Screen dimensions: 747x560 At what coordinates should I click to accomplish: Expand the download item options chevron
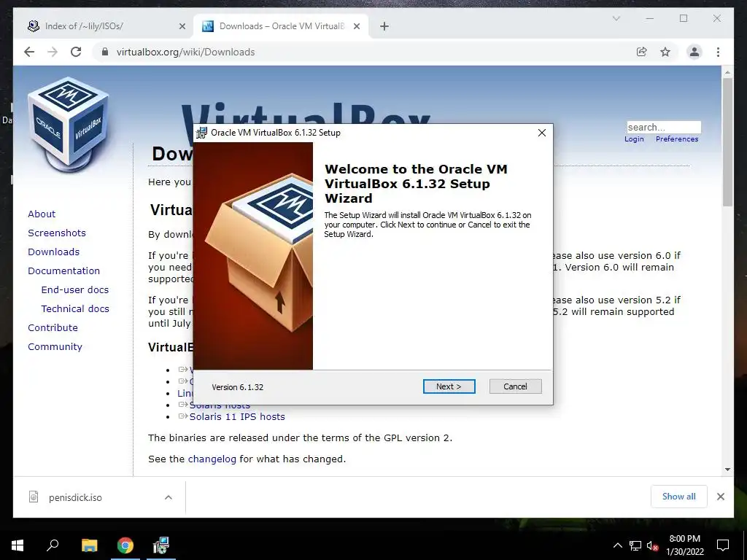click(169, 497)
